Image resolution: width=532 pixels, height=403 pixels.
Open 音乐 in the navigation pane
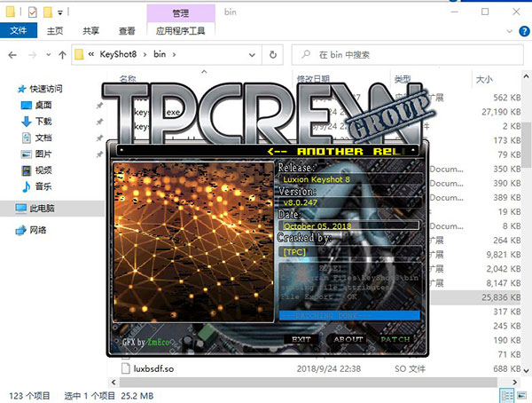coord(43,186)
